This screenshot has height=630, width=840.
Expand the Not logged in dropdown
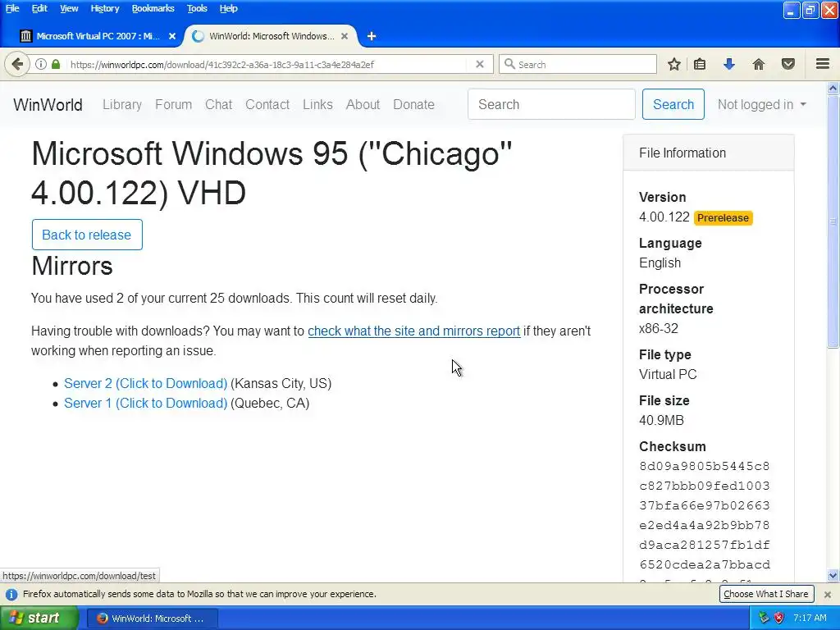click(x=762, y=104)
